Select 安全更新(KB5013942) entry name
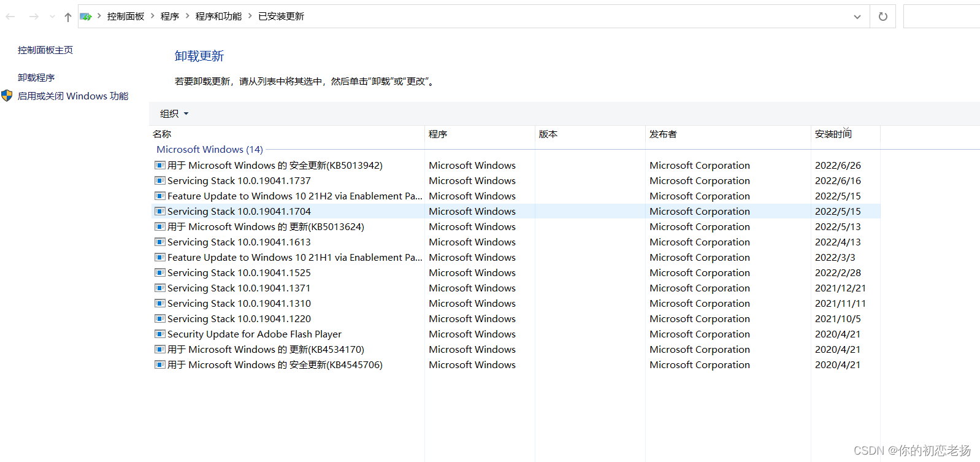The height and width of the screenshot is (462, 980). [x=275, y=166]
